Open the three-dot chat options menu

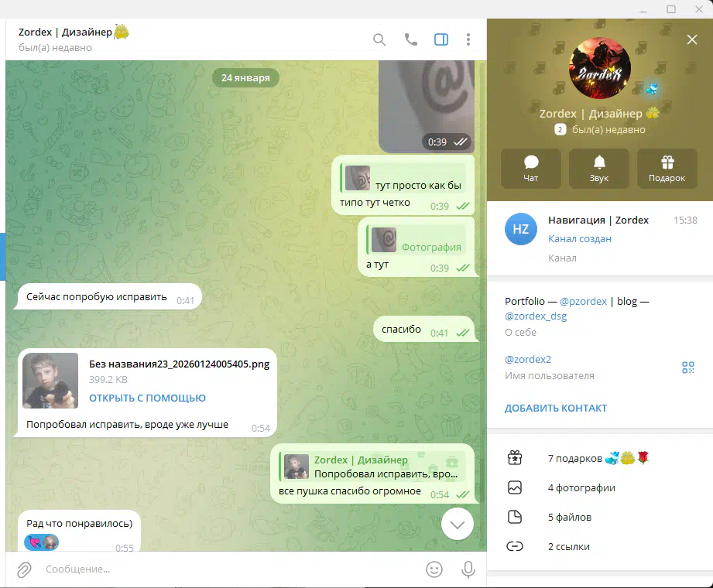(468, 39)
